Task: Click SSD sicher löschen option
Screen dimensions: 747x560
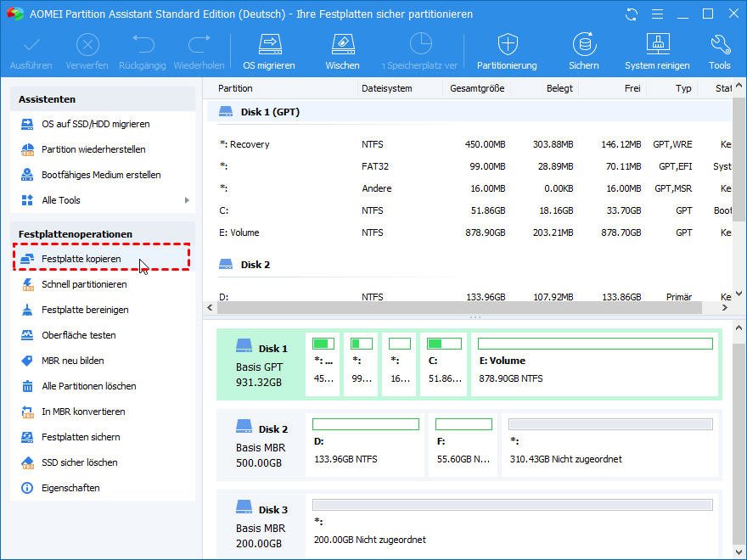Action: [x=80, y=462]
